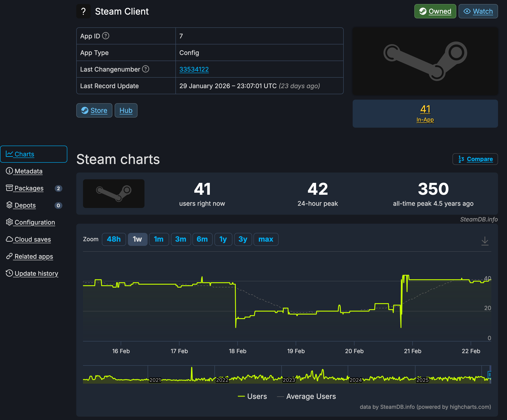The image size is (507, 420).
Task: Click the Cloud saves cloud icon
Action: (x=9, y=239)
